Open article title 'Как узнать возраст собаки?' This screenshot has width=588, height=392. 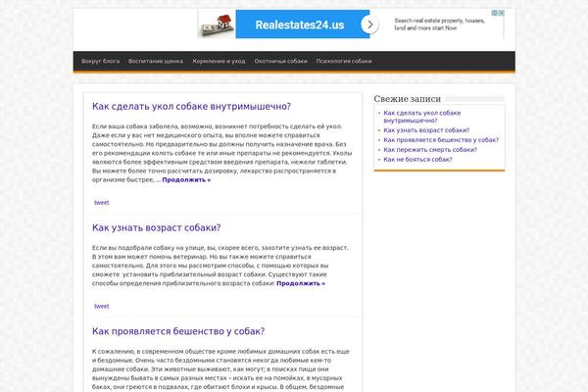pos(156,227)
